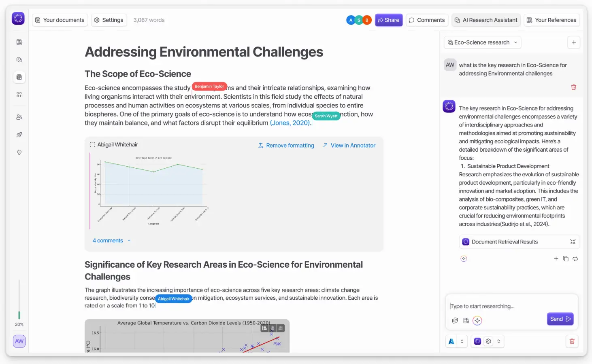Toggle the sparkle AI mode in chat input
Viewport: 592px width, 364px height.
(x=477, y=320)
